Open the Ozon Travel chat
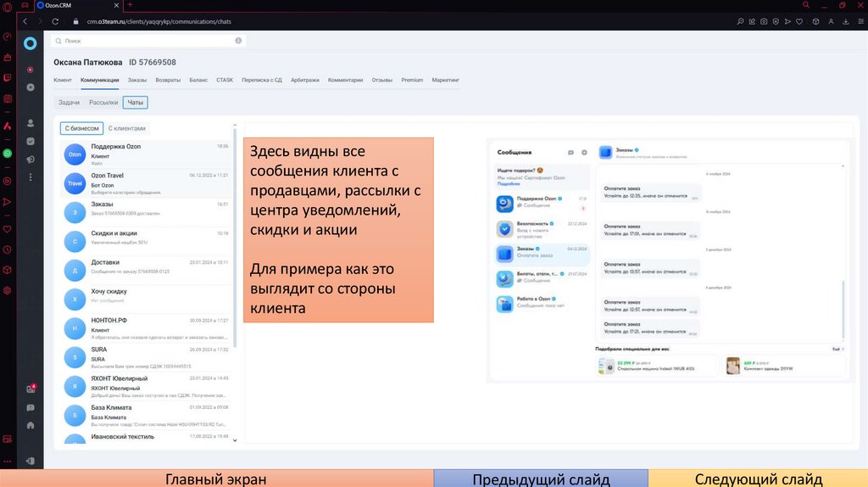This screenshot has width=868, height=487. [146, 183]
